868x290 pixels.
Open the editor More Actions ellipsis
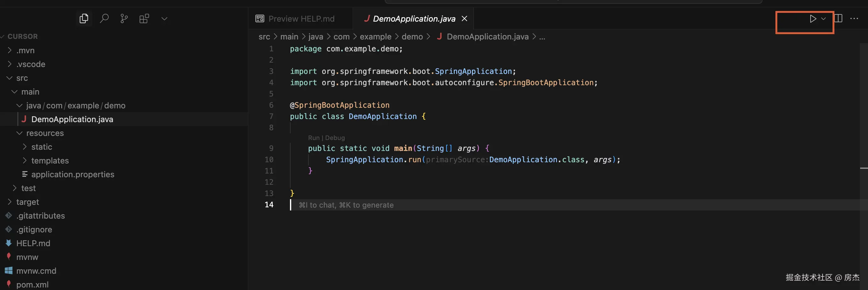coord(854,18)
